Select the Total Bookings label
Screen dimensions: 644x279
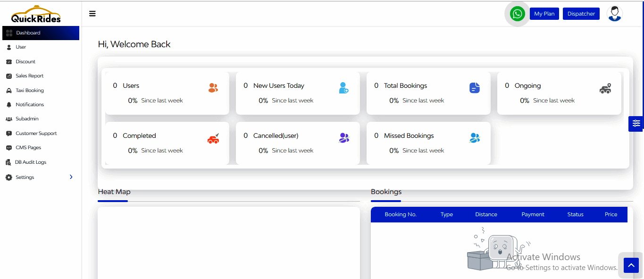(405, 86)
